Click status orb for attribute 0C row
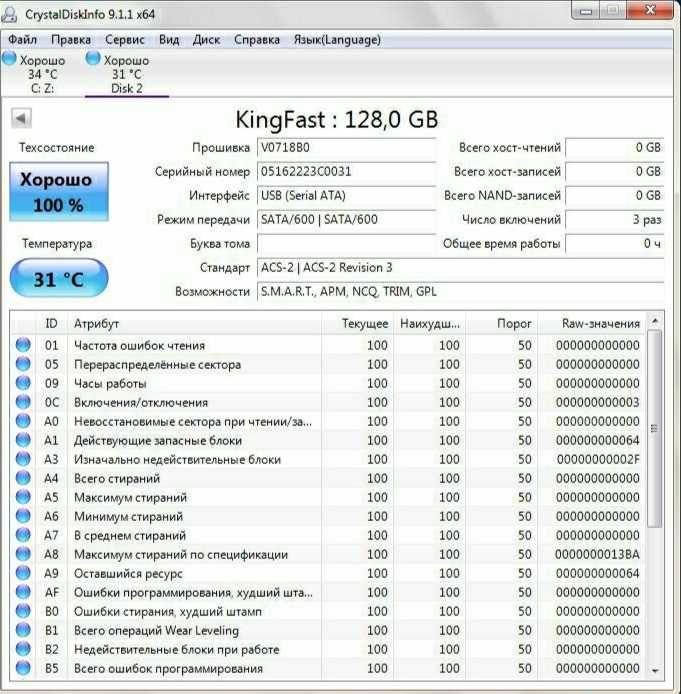Screen dimensions: 681x694 [x=23, y=402]
